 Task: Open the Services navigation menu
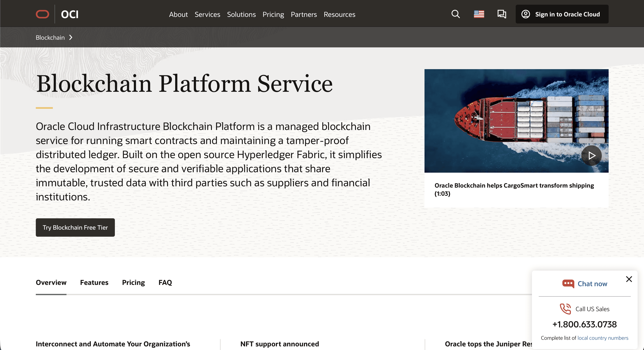click(207, 15)
